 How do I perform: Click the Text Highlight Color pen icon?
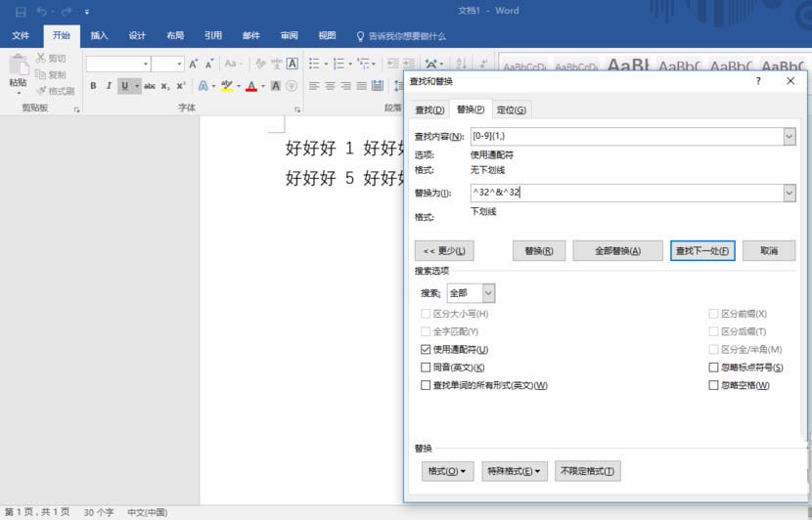(227, 86)
